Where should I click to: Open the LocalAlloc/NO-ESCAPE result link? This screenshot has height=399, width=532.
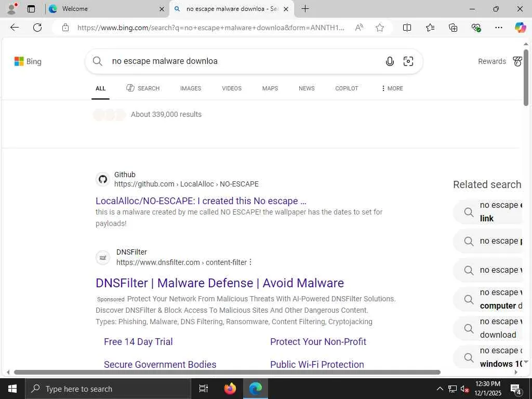[x=201, y=201]
